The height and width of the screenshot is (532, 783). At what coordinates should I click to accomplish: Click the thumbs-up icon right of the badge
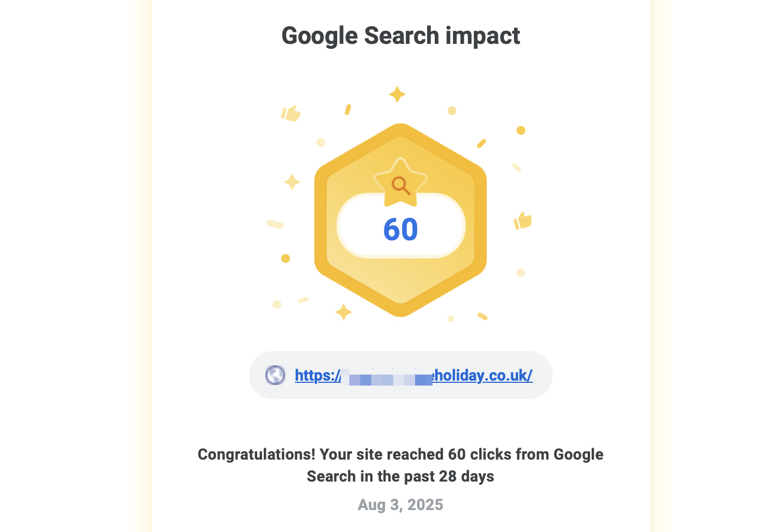click(x=523, y=220)
